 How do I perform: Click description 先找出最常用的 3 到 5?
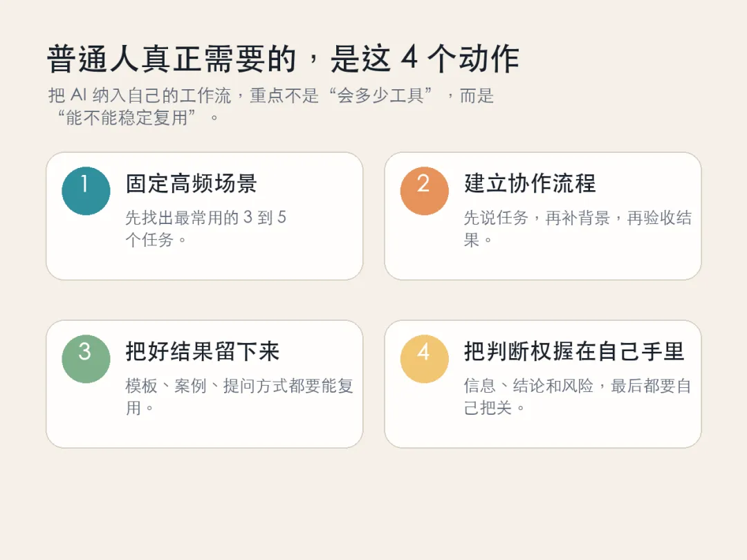pyautogui.click(x=205, y=218)
